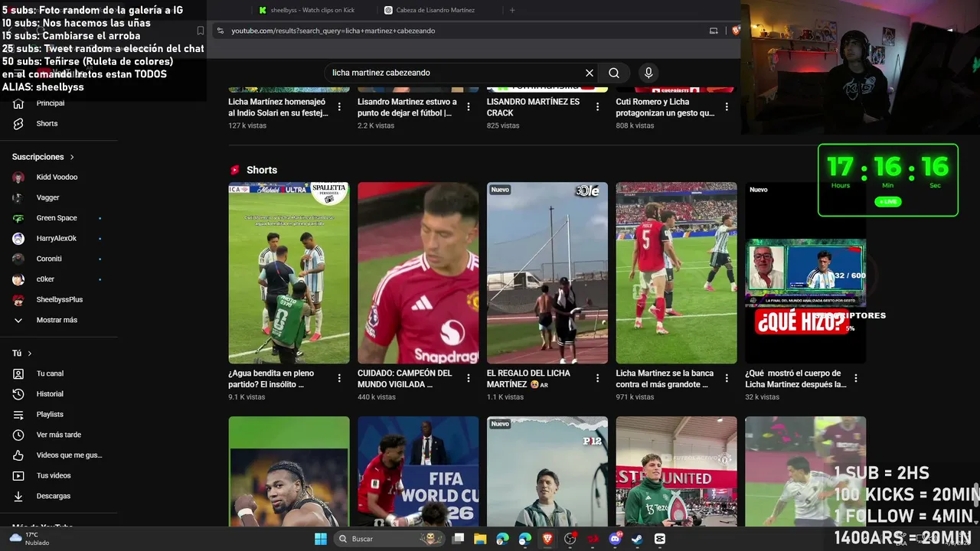Open Descargas in the sidebar
This screenshot has height=551, width=980.
[53, 496]
